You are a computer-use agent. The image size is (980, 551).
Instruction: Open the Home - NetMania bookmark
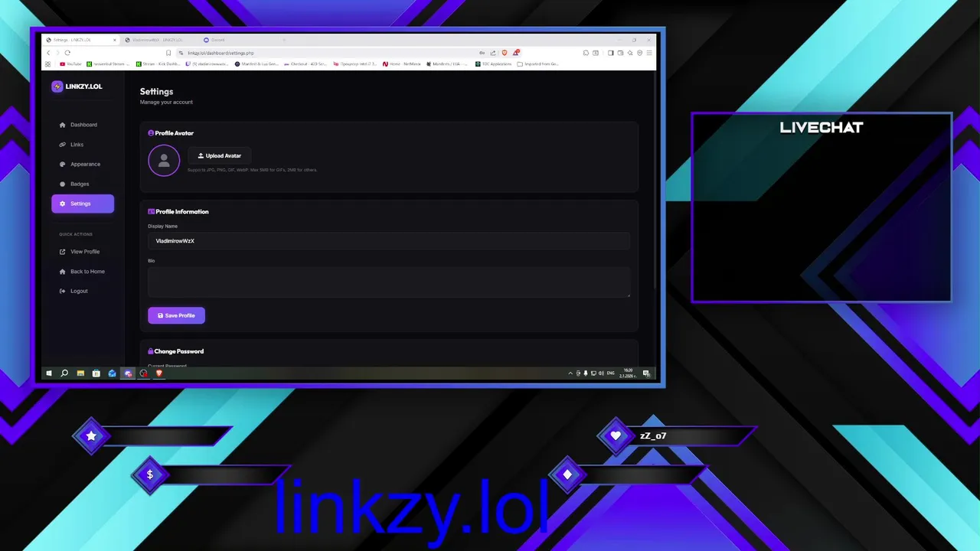tap(402, 64)
